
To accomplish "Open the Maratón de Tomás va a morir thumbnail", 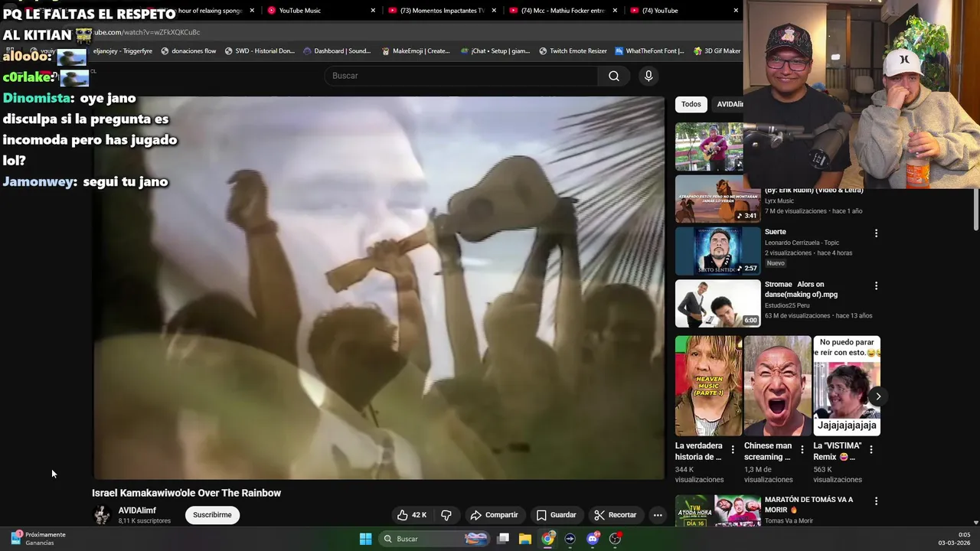I will 718,511.
